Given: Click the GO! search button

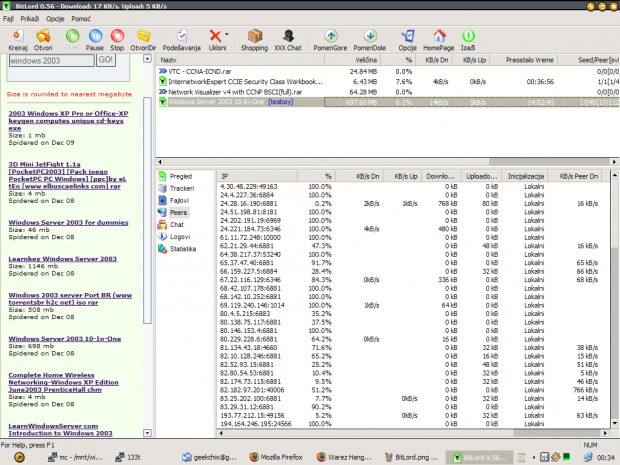Looking at the screenshot, I should pyautogui.click(x=106, y=60).
